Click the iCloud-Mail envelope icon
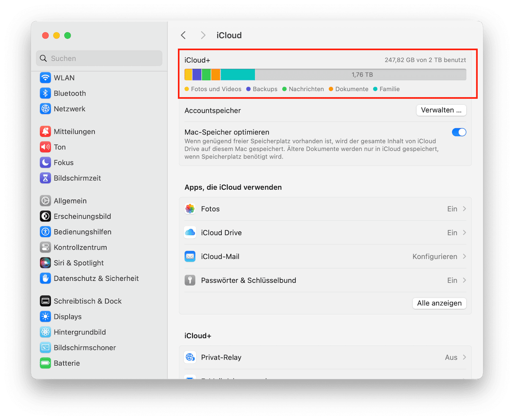Viewport: 514px width, 420px height. [x=190, y=256]
